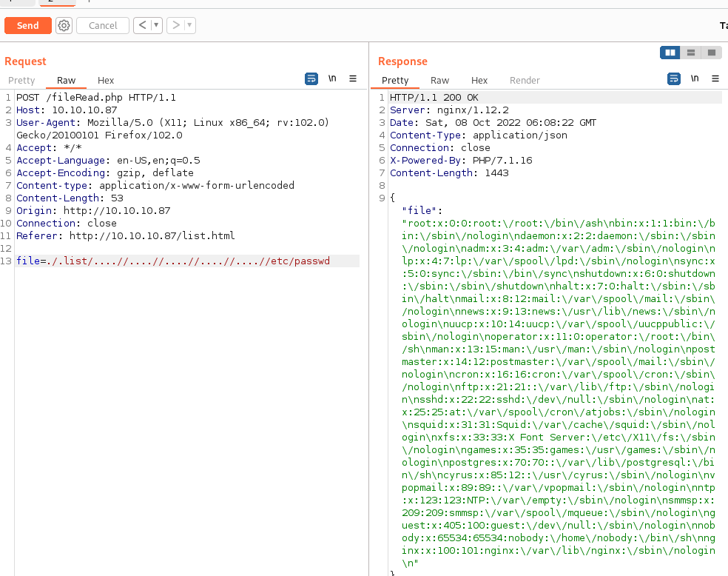Click the Content-Length: 53 header
The height and width of the screenshot is (576, 728).
point(70,198)
